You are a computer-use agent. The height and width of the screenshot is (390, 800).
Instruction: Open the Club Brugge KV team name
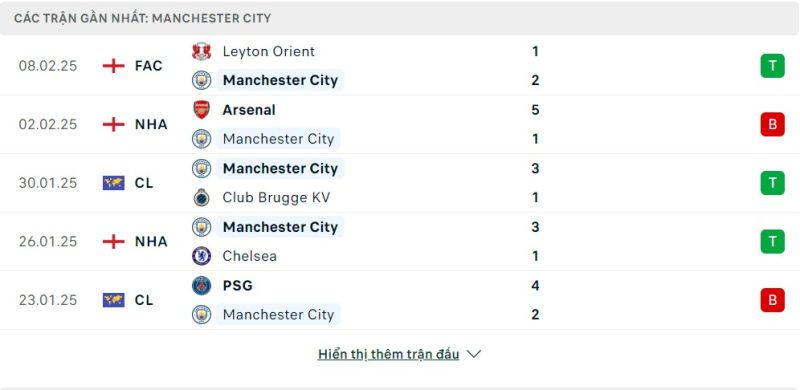(276, 198)
